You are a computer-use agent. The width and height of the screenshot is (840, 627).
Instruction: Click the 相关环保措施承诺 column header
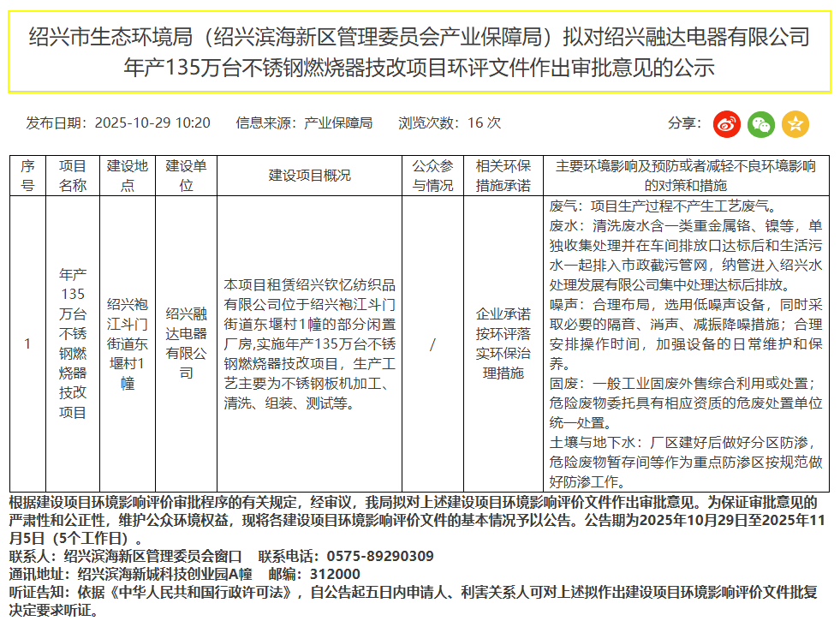pos(503,176)
